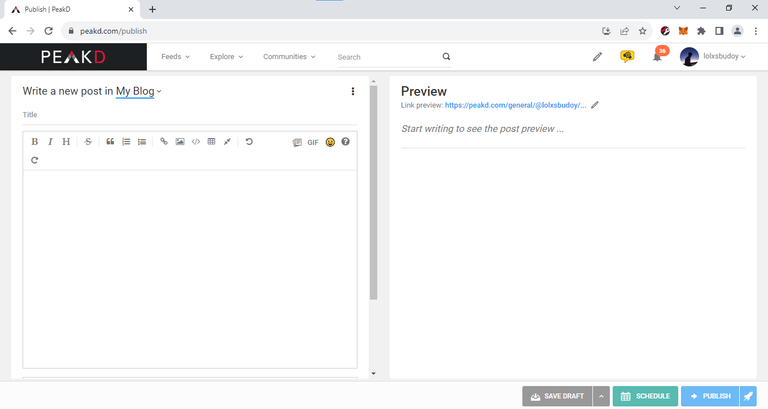
Task: Open the emoji picker
Action: 330,142
